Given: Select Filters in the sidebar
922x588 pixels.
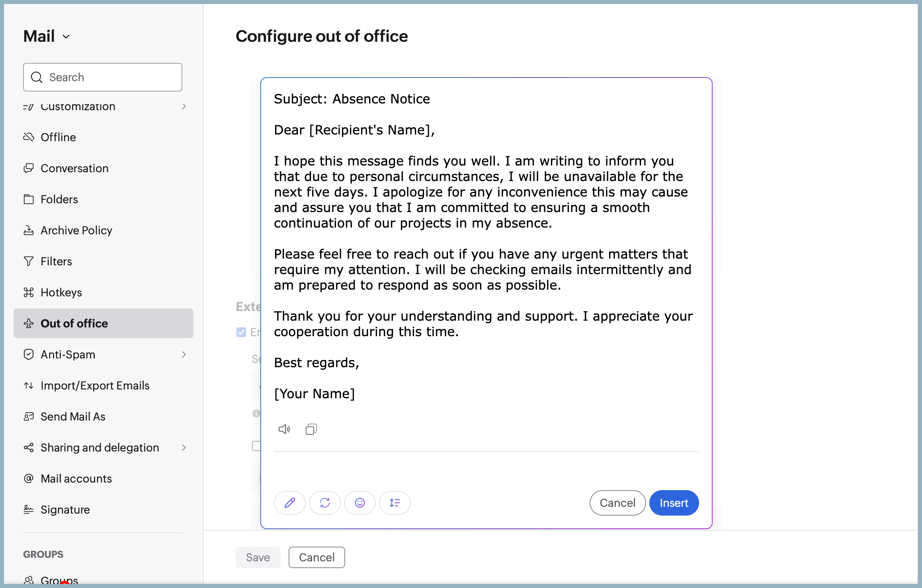Looking at the screenshot, I should (104, 261).
